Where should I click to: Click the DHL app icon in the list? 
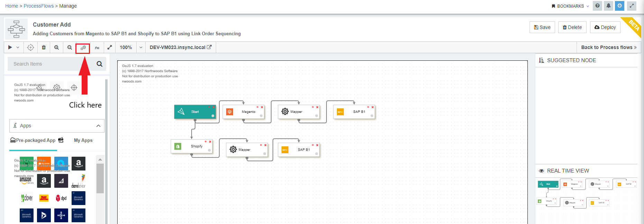(44, 198)
